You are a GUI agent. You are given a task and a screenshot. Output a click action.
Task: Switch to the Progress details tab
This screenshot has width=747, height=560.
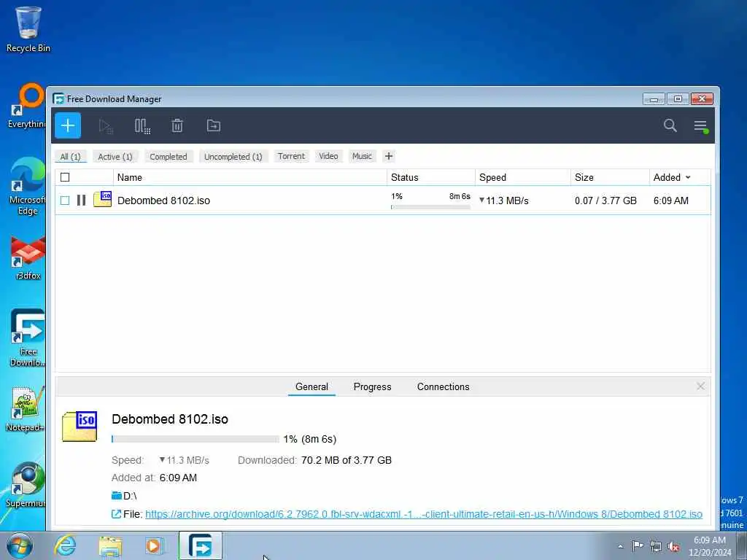pyautogui.click(x=372, y=386)
